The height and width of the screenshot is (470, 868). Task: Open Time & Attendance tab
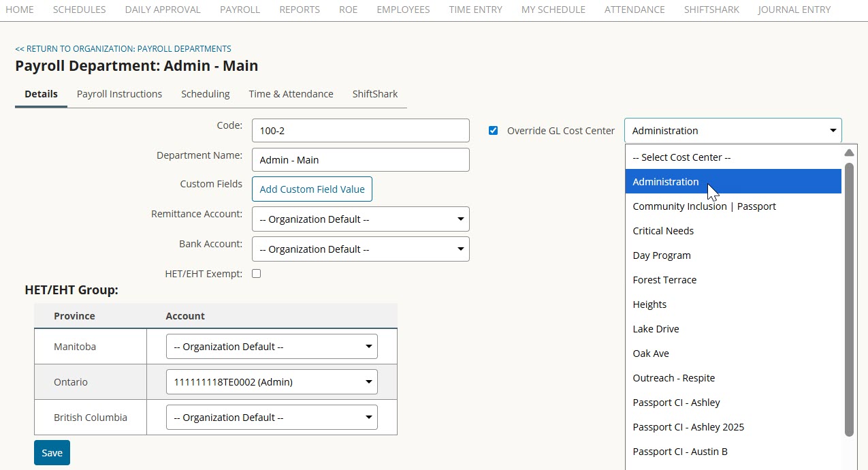pyautogui.click(x=291, y=94)
